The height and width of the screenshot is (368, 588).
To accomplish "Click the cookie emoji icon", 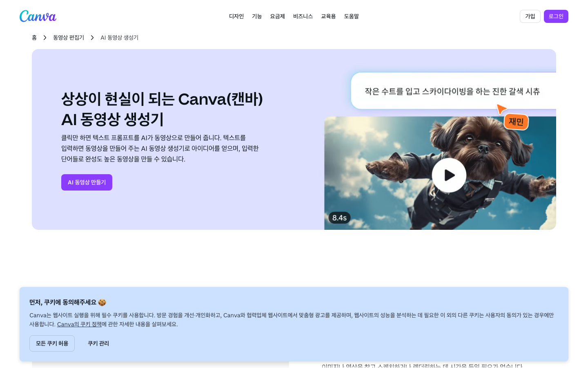I will (x=102, y=302).
